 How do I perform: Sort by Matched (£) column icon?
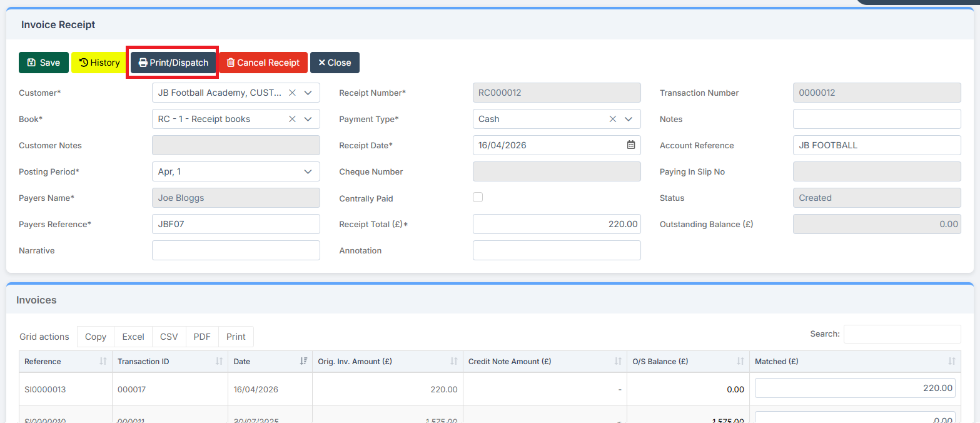click(951, 362)
